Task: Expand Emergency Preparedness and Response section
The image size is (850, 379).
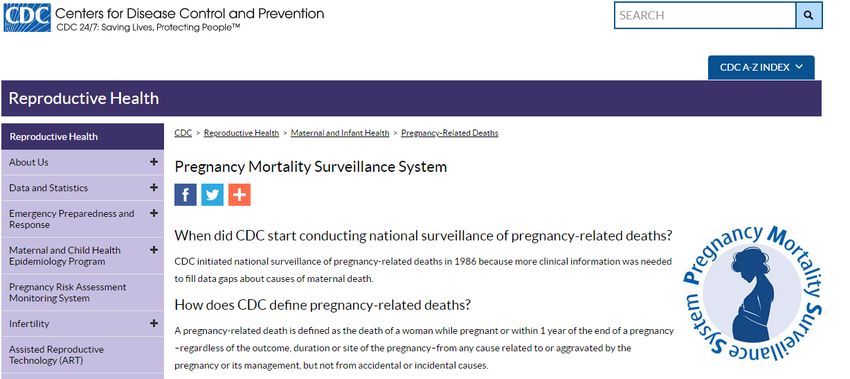Action: point(154,213)
